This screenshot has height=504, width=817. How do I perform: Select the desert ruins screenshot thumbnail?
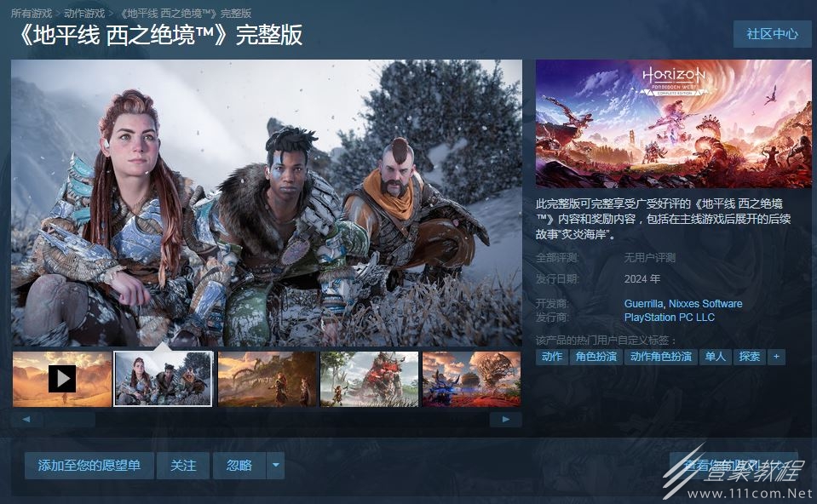pos(267,379)
